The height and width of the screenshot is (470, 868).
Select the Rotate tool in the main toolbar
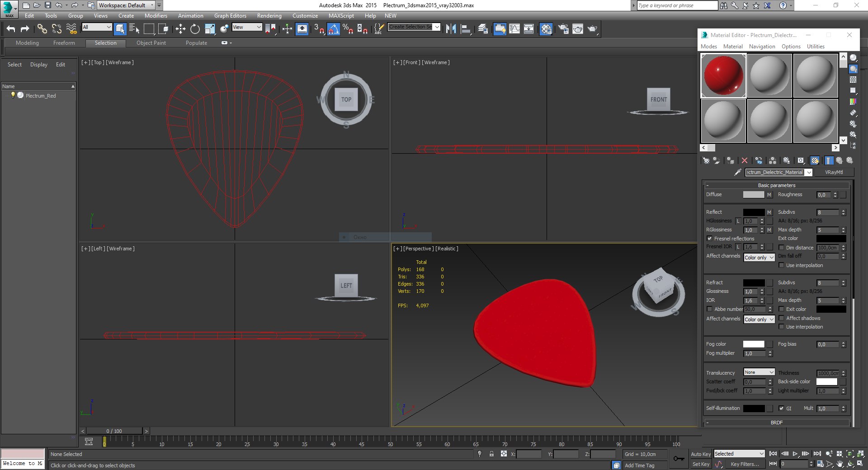(195, 29)
